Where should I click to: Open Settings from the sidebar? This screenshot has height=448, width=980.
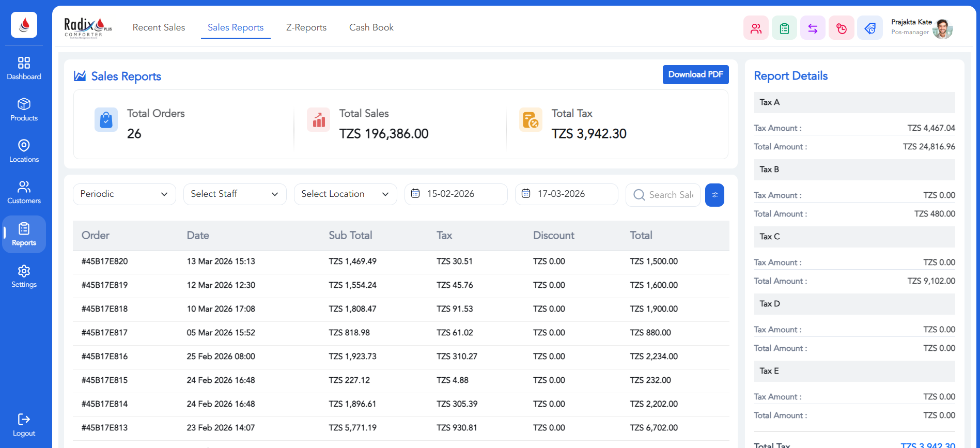pyautogui.click(x=24, y=276)
